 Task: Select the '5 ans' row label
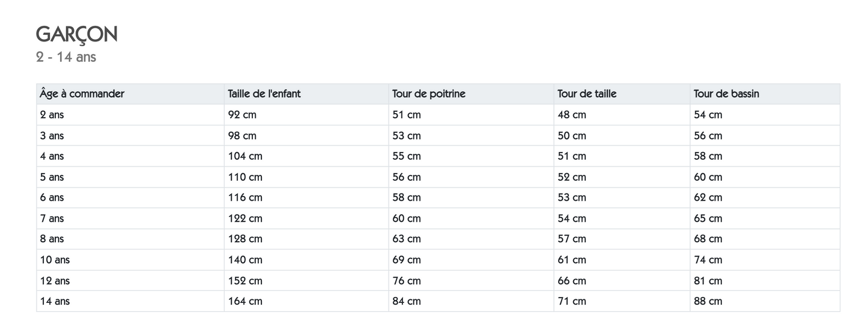click(x=52, y=177)
